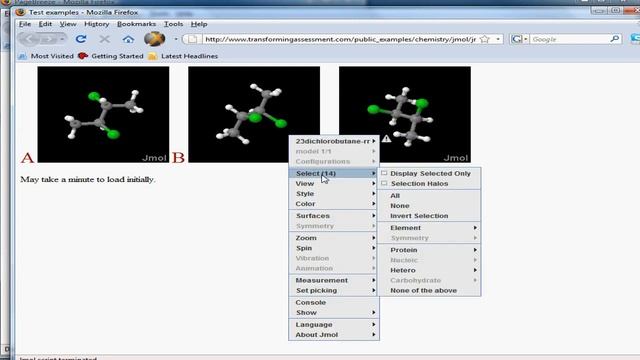
Task: Expand View in the Jmol context menu
Action: click(x=334, y=184)
